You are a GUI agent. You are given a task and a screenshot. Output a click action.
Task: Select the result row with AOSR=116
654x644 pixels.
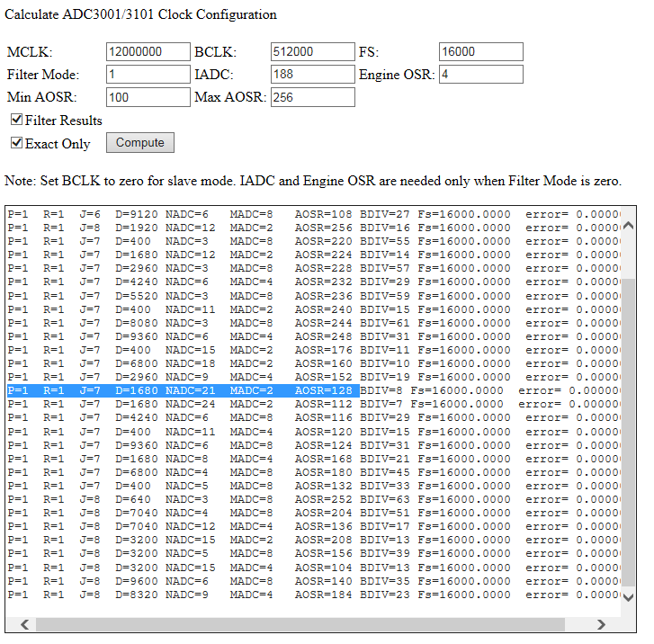point(314,417)
